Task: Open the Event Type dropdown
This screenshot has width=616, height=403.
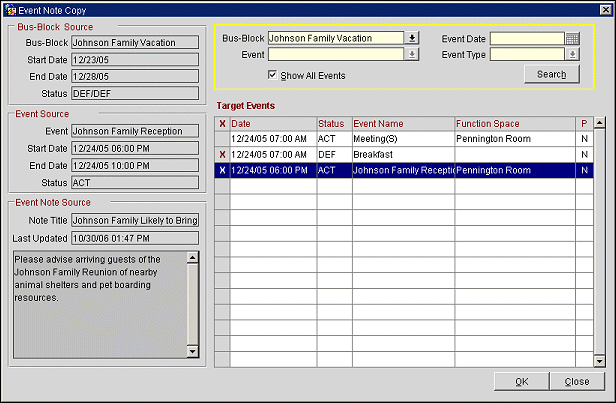Action: coord(572,55)
